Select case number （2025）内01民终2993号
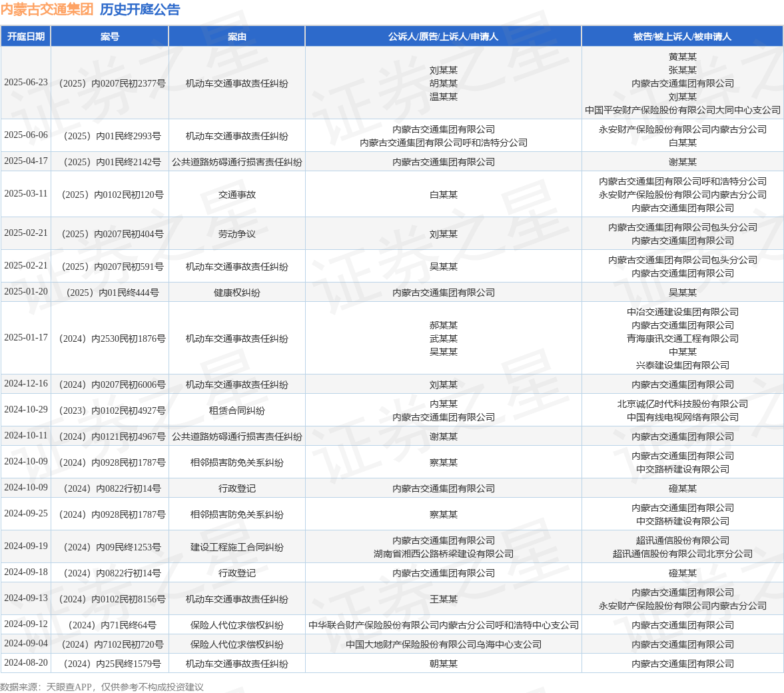Viewport: 784px width, 693px height. click(110, 136)
